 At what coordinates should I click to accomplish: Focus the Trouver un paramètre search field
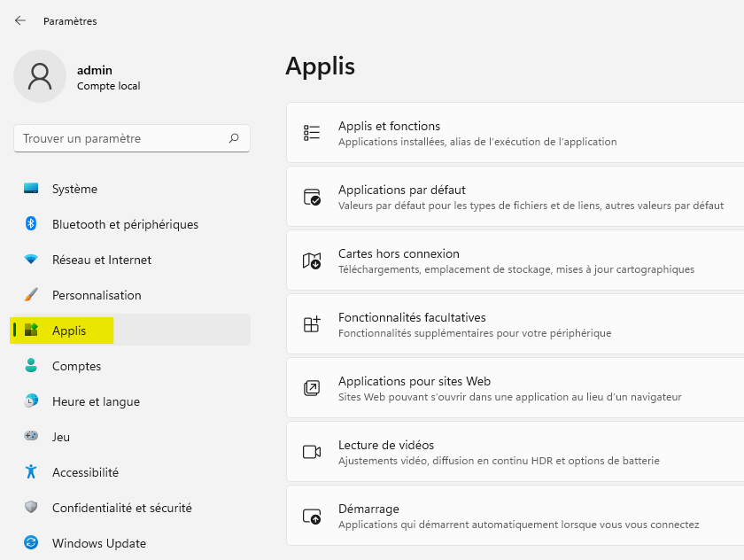click(120, 138)
